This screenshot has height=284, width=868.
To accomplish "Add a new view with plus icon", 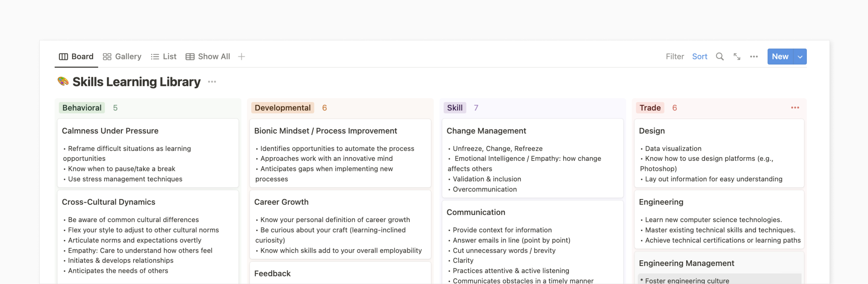I will pyautogui.click(x=241, y=57).
